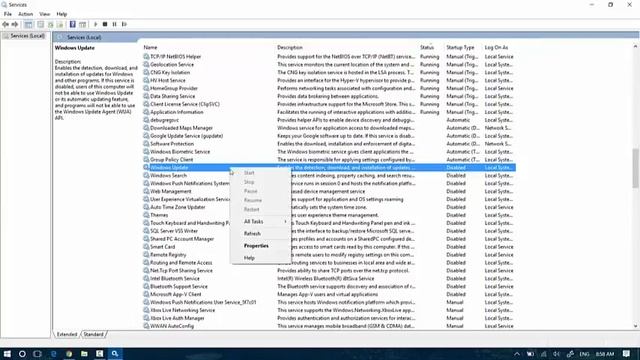Click the gear icon next to Themes
Screen dimensions: 640x360
(x=146, y=215)
